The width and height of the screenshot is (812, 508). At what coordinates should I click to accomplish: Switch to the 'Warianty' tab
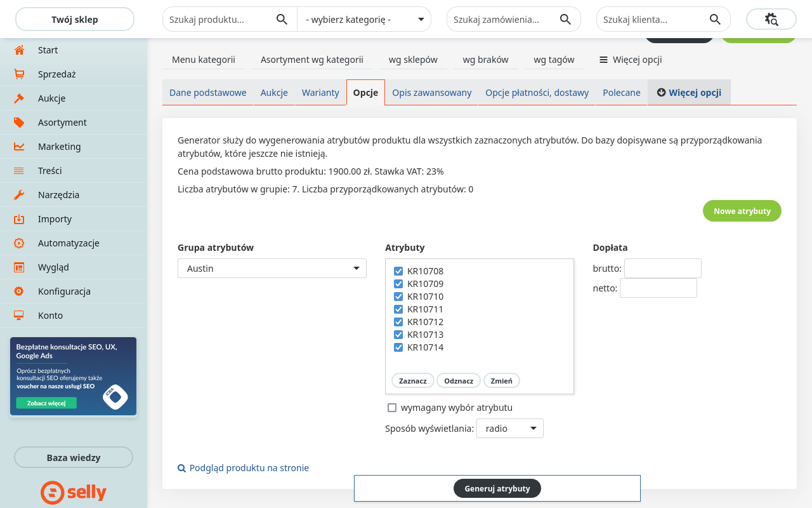coord(320,93)
